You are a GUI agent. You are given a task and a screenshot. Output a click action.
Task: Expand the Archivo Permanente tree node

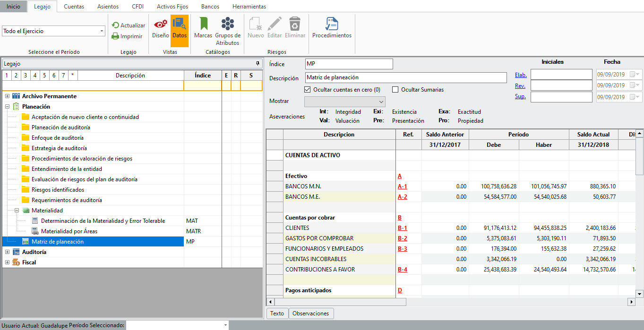7,96
